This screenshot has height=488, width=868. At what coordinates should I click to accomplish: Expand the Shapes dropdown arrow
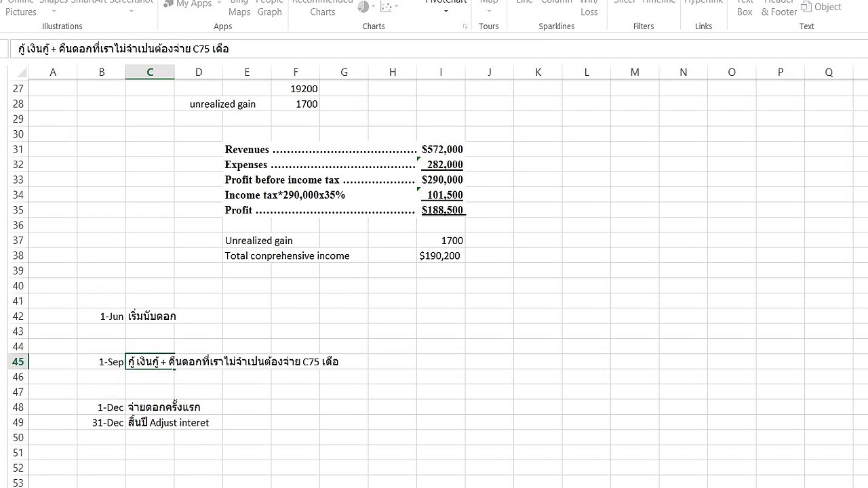pos(54,12)
